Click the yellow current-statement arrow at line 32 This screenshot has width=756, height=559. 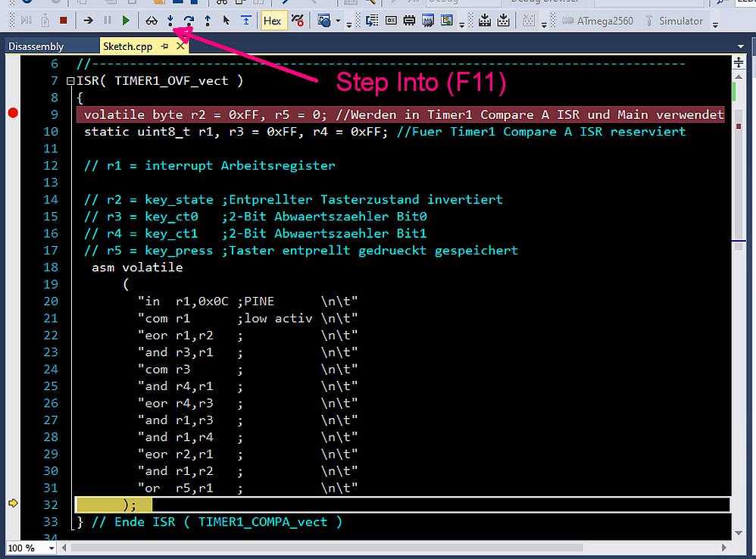tap(13, 503)
